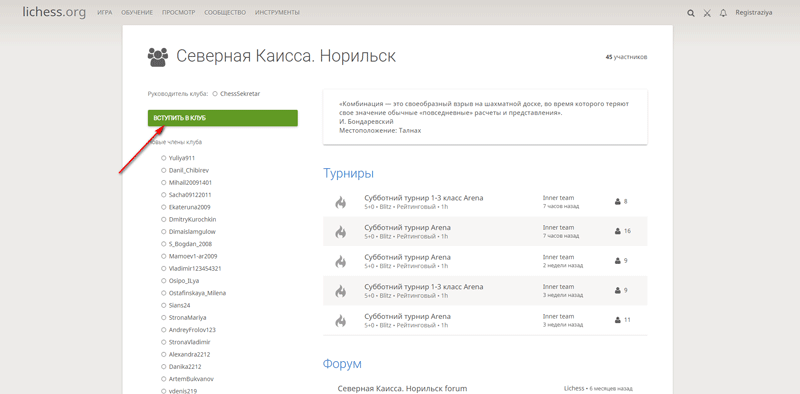This screenshot has height=394, width=800.
Task: Click flame icon of Субботний турнир Arena, 2 недели назад
Action: [340, 261]
